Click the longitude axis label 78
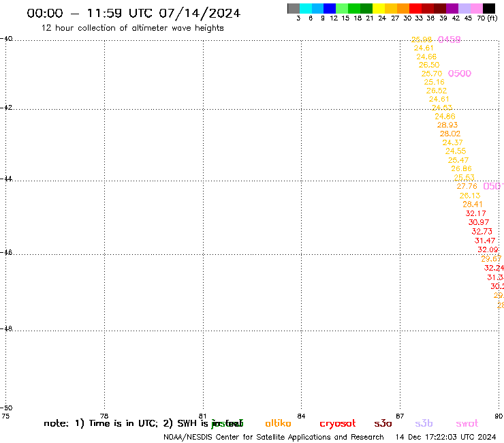Viewport: 504px width, 443px height. click(104, 416)
